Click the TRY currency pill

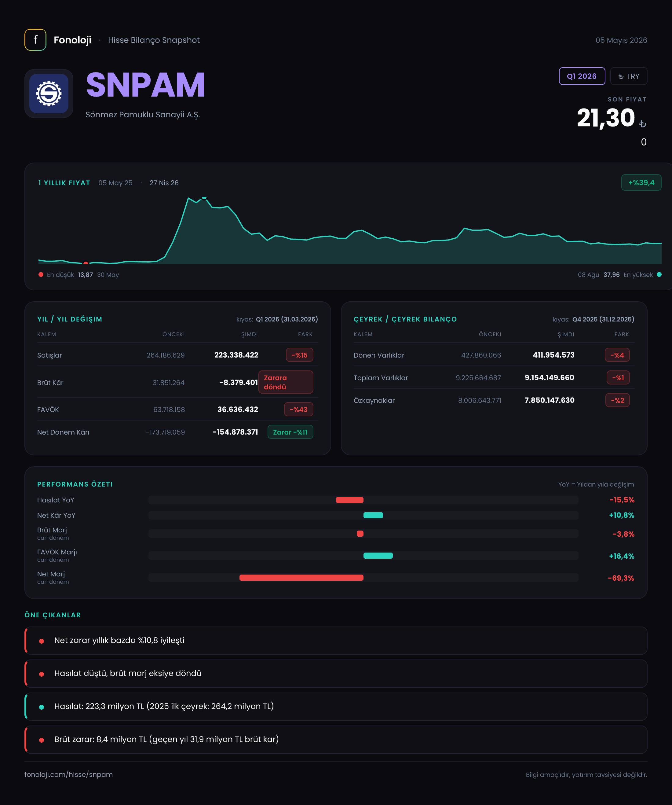pyautogui.click(x=628, y=76)
